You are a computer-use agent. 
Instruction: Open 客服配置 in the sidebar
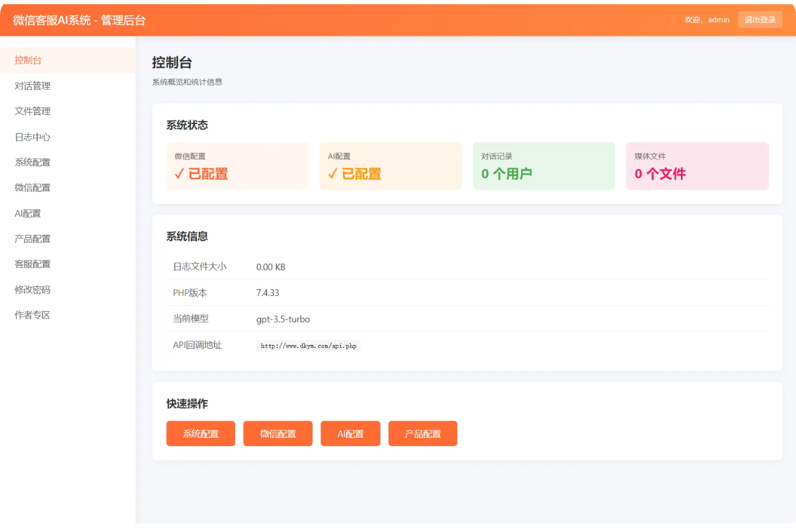[x=32, y=264]
